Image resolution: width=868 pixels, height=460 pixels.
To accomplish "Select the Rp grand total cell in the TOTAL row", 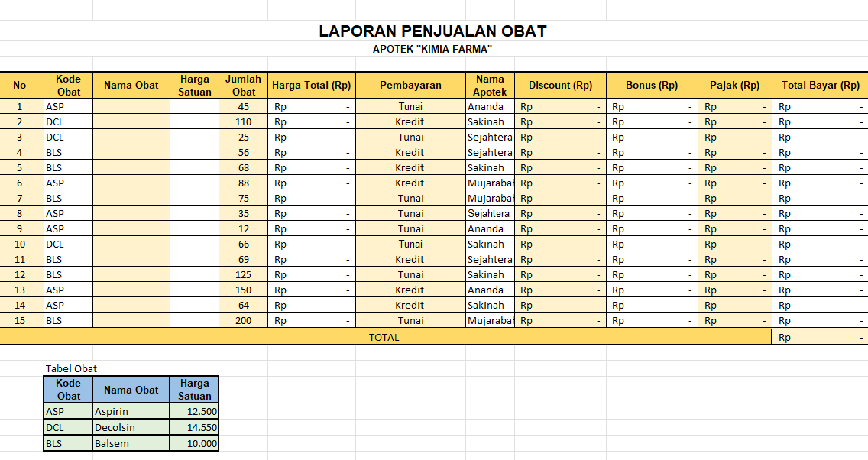I will [821, 337].
